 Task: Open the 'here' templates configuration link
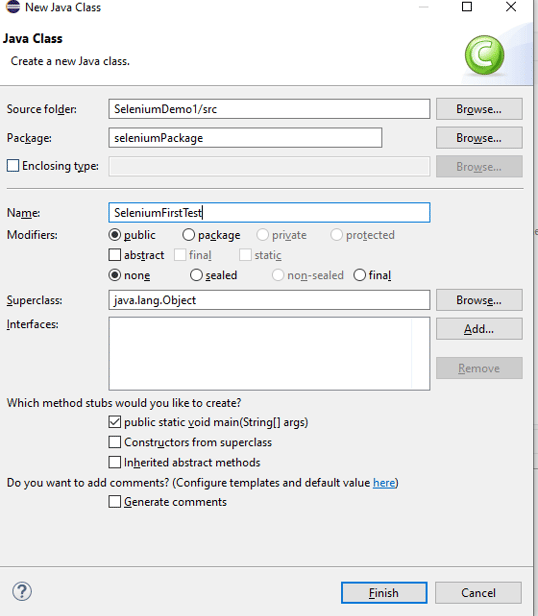[x=384, y=482]
